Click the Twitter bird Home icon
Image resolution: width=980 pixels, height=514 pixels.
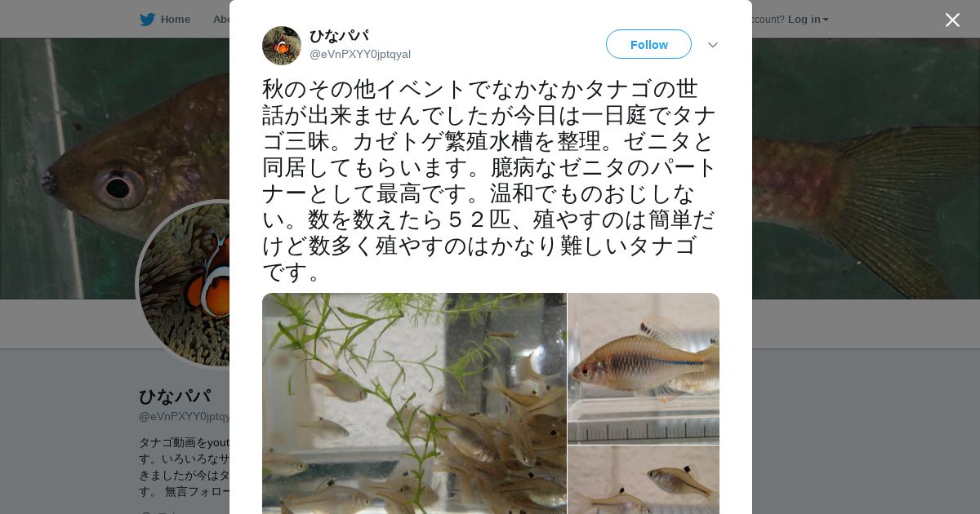coord(147,19)
